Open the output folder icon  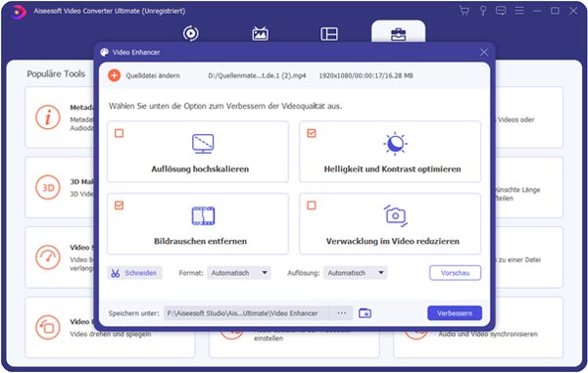click(x=365, y=313)
